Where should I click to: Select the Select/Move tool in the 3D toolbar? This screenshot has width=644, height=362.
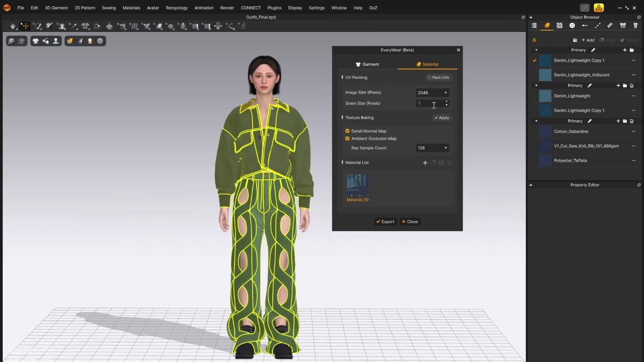click(25, 26)
